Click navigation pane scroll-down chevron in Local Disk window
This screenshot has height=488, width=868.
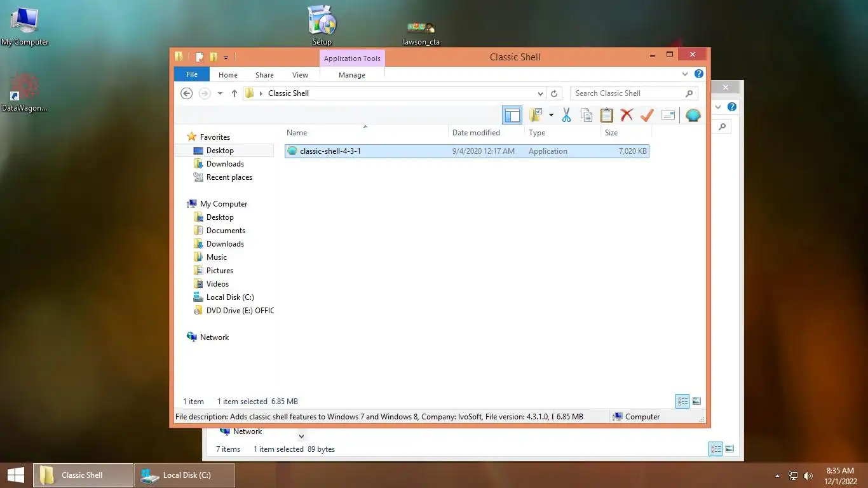(x=302, y=436)
